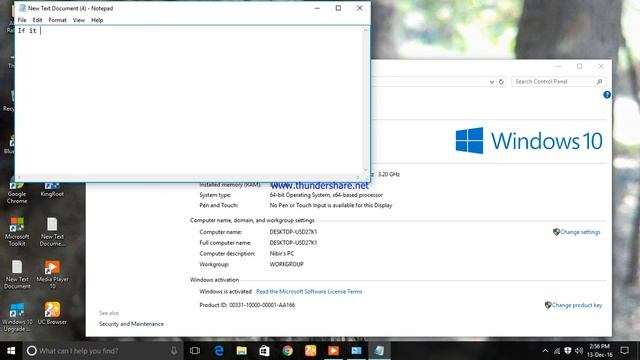Launch Microsoft Edge from the taskbar
Viewport: 640px width, 360px height.
coord(219,351)
